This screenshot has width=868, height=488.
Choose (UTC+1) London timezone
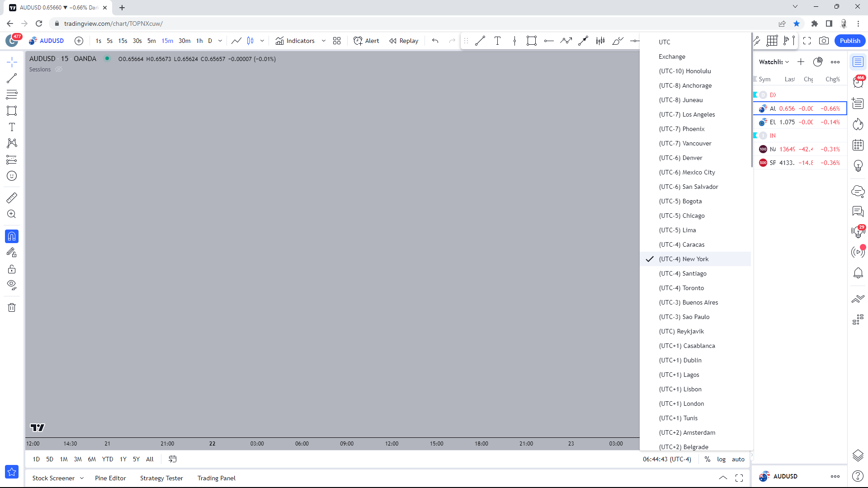[x=681, y=404]
